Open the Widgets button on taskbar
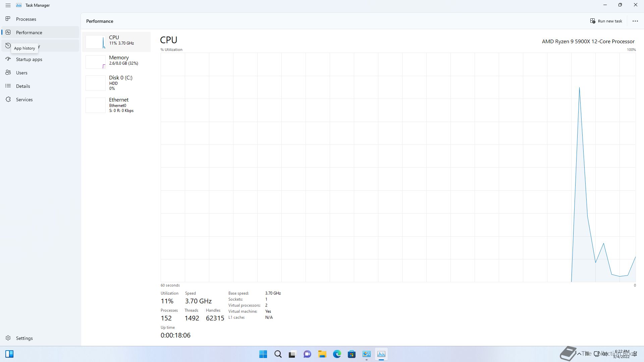644x362 pixels. tap(9, 354)
